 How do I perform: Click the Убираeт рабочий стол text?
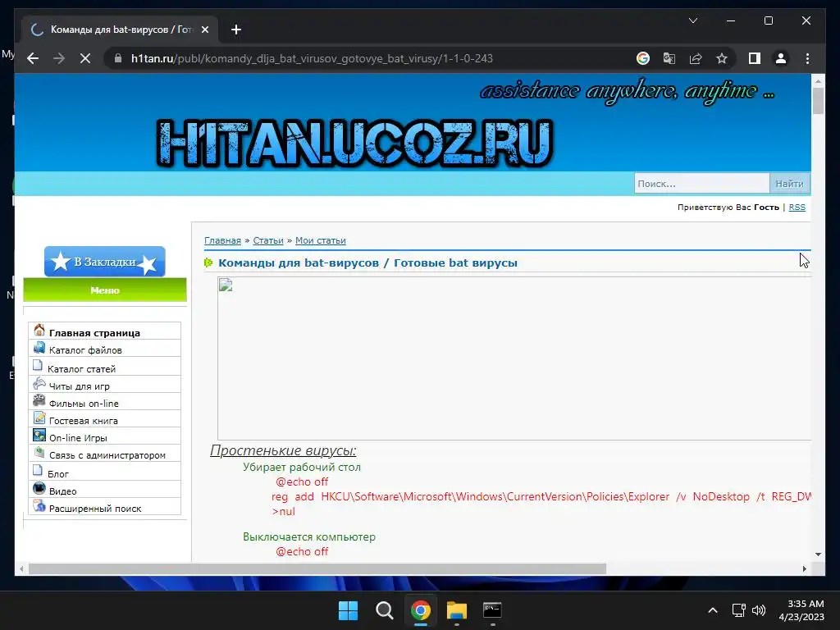pos(302,467)
